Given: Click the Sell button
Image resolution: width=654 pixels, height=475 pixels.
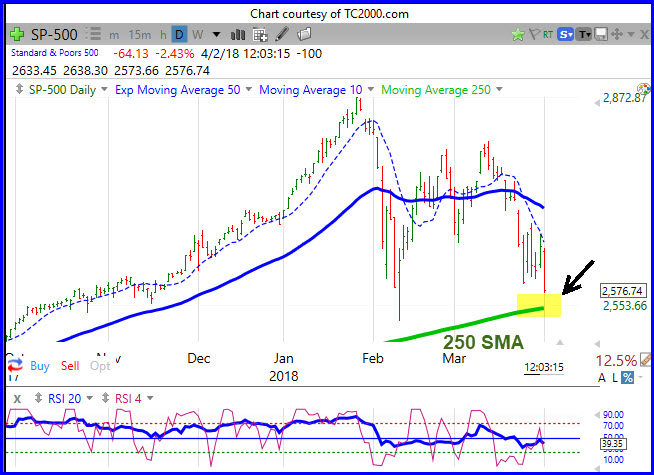Looking at the screenshot, I should pyautogui.click(x=70, y=366).
